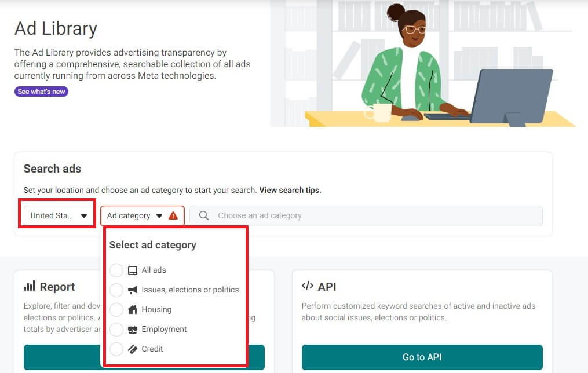Select the All ads radio button
Image resolution: width=588 pixels, height=373 pixels.
pyautogui.click(x=116, y=270)
